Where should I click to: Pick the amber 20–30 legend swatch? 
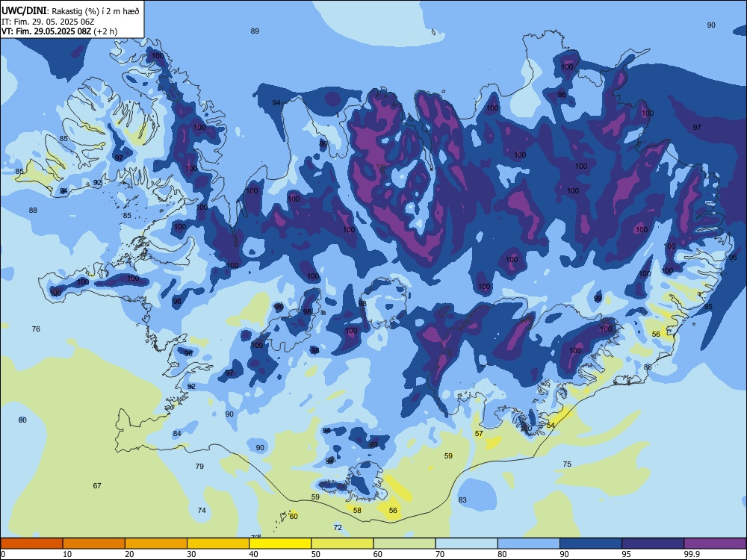point(156,544)
